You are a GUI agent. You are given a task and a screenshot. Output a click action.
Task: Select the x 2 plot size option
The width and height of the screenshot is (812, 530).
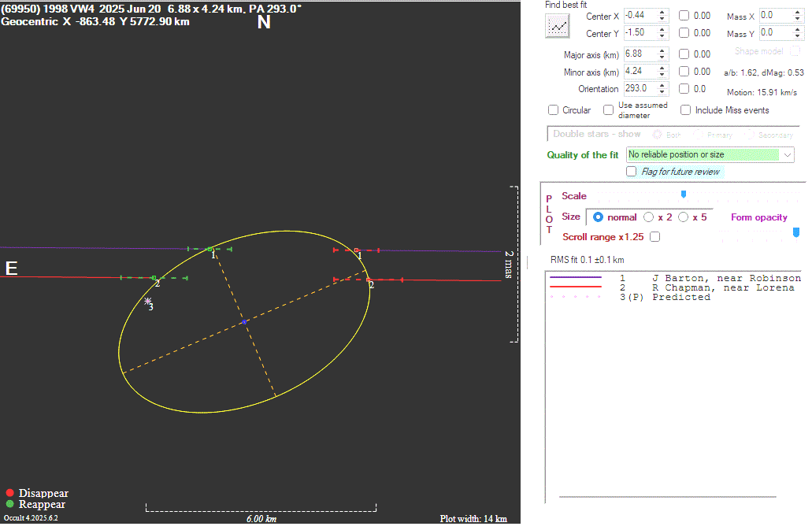tap(648, 217)
